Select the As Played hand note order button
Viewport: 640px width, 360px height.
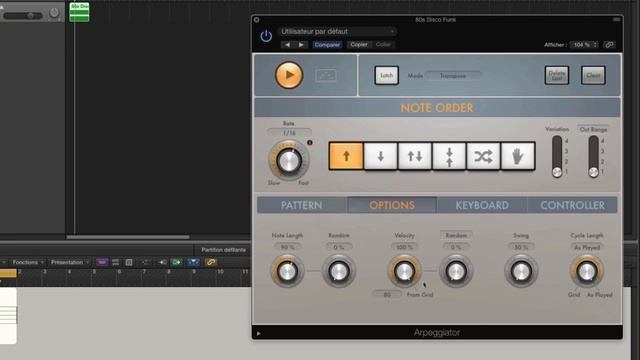(x=518, y=156)
